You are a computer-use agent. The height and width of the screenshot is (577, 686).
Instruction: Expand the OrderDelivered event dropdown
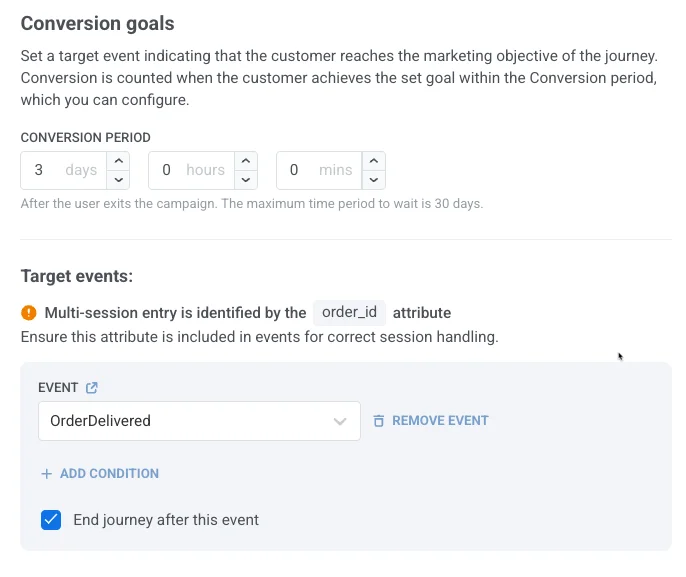point(190,421)
